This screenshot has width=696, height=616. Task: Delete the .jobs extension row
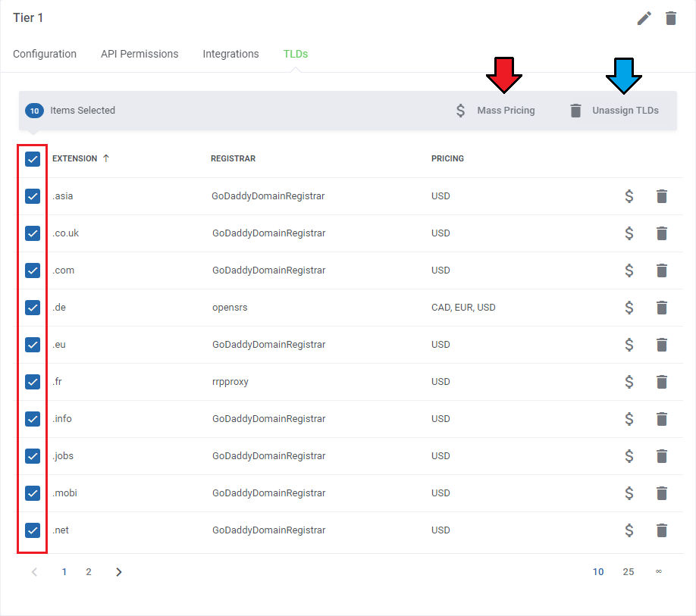pos(661,456)
